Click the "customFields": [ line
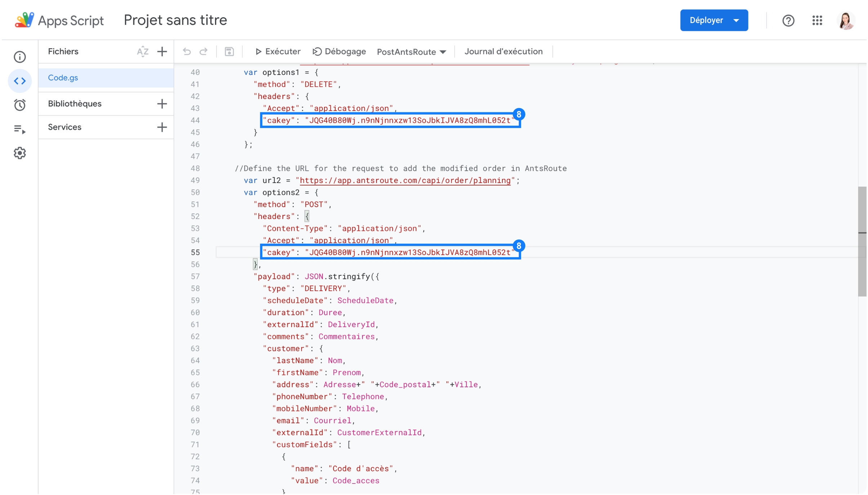Image resolution: width=868 pixels, height=495 pixels. 311,445
